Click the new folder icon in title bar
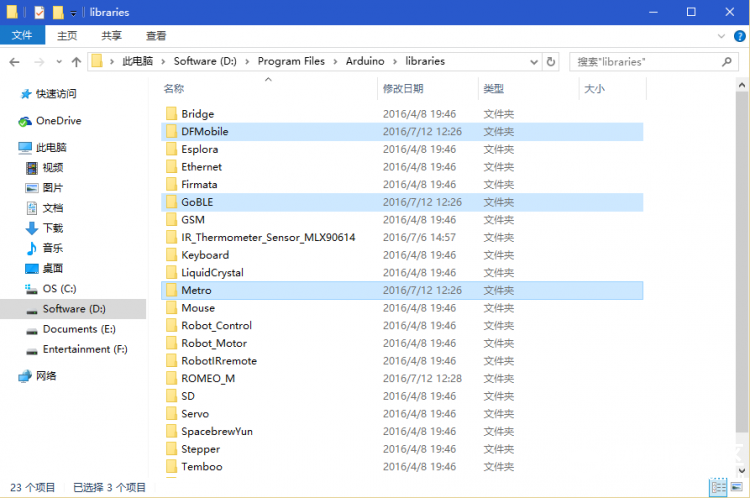Image resolution: width=750 pixels, height=498 pixels. [x=58, y=12]
